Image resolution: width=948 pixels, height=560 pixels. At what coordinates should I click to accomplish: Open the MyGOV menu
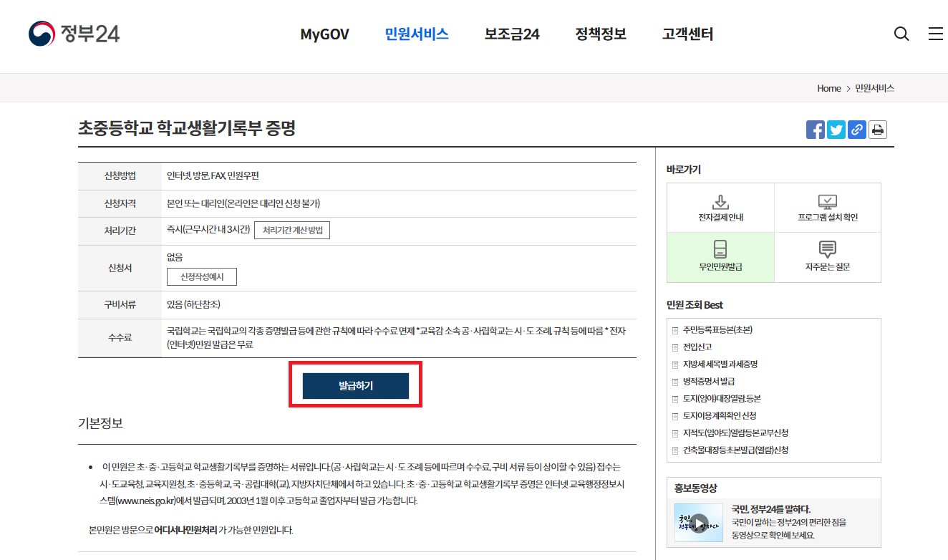coord(324,34)
